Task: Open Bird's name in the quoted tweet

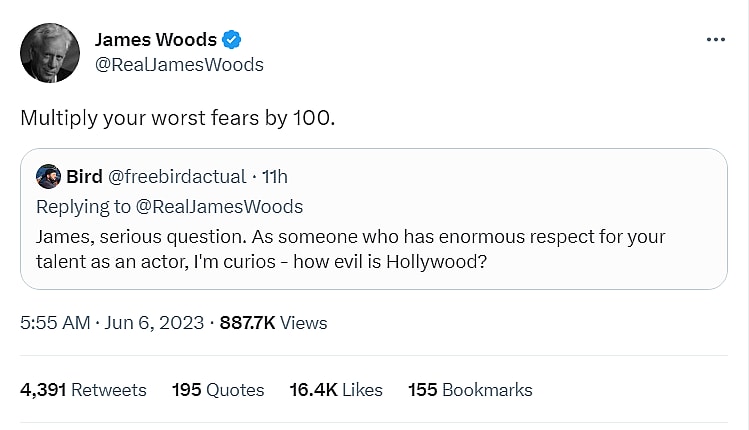Action: pos(84,177)
